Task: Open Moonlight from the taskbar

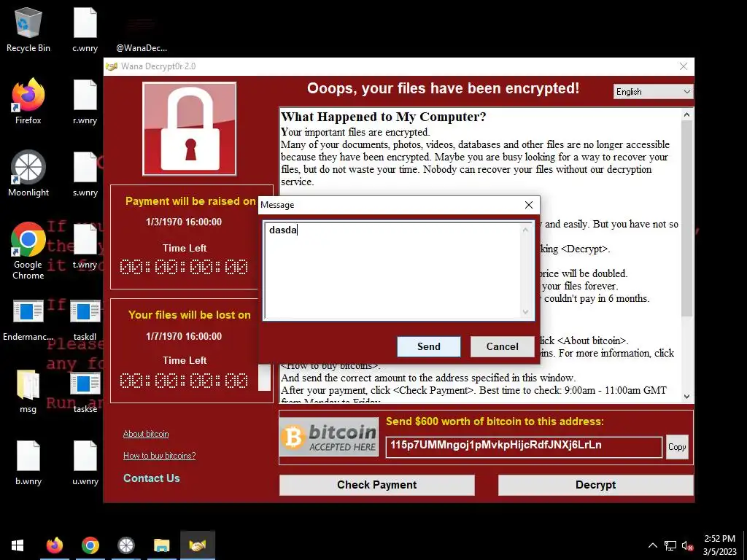Action: pos(126,545)
